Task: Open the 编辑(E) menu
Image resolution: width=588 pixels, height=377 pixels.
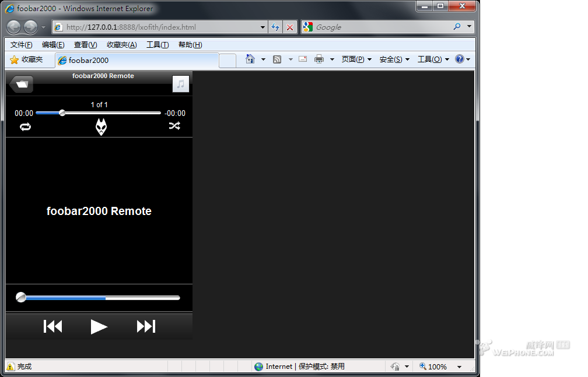Action: (x=53, y=45)
